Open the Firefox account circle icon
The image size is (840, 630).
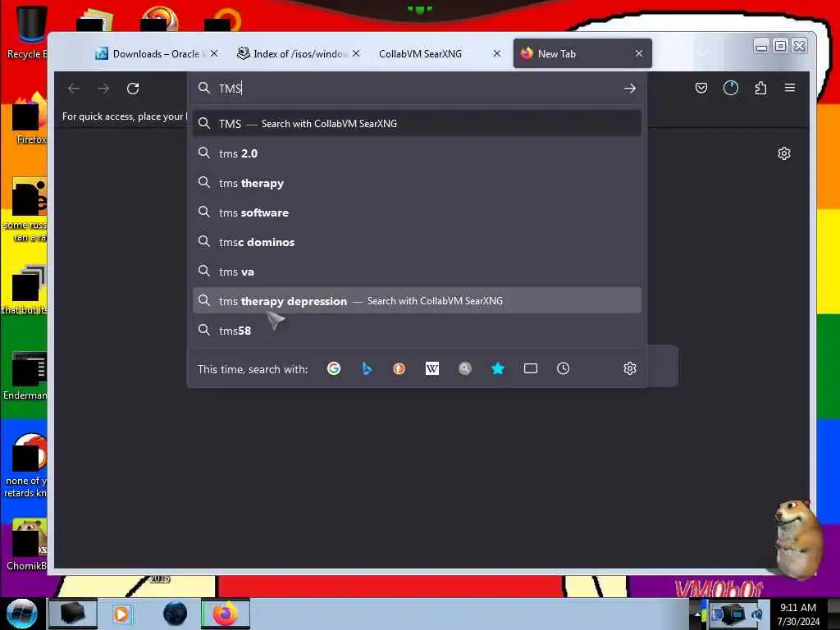731,88
